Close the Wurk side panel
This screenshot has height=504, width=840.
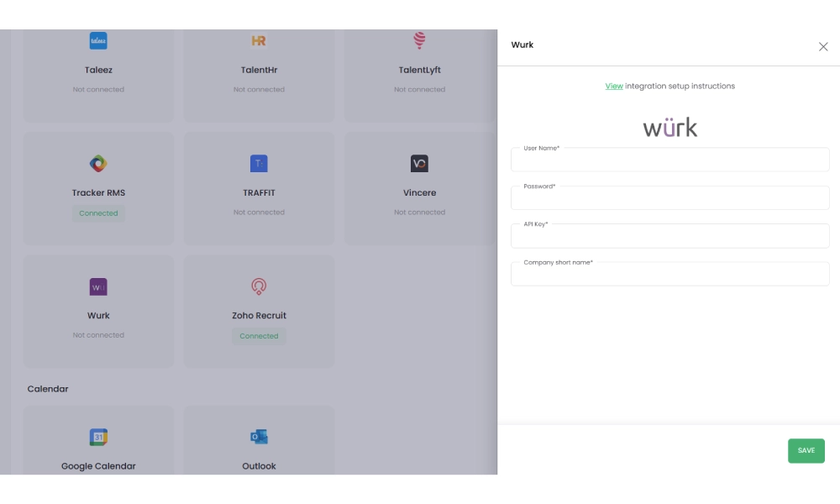823,46
